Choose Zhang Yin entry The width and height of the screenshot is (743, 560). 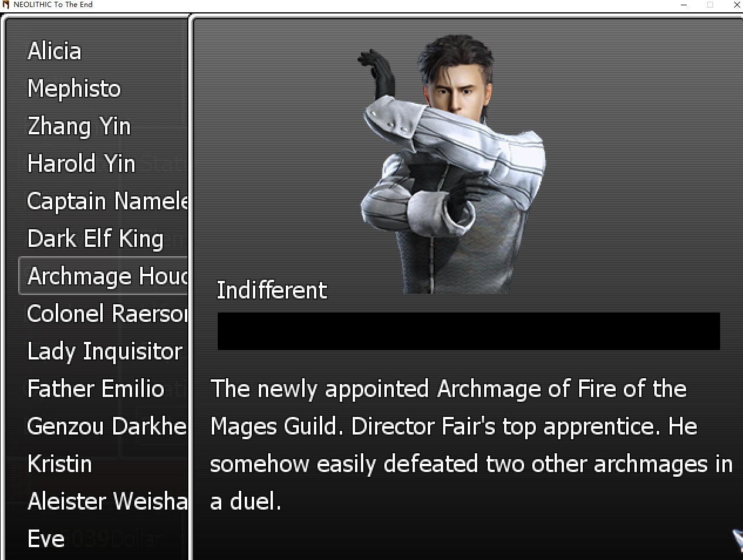(x=79, y=126)
